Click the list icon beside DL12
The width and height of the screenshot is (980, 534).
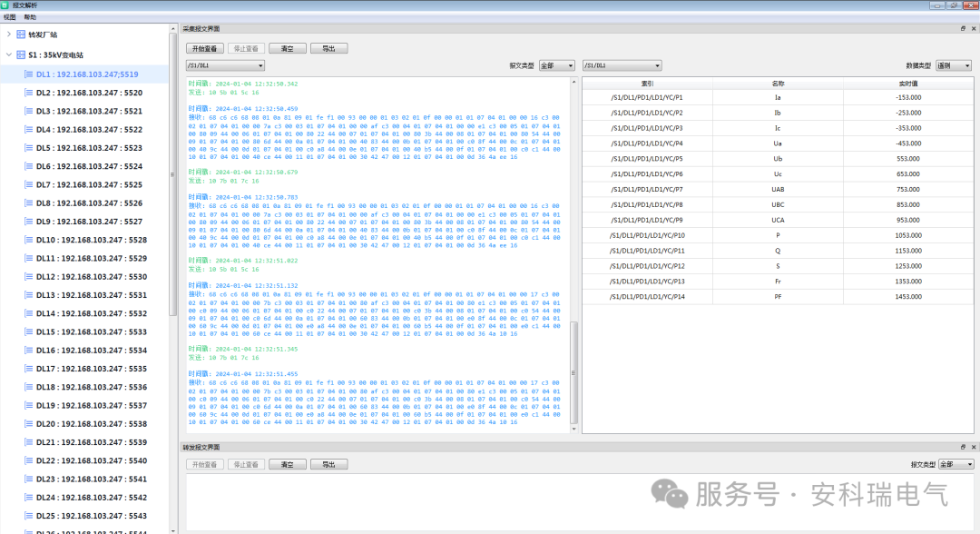[x=28, y=277]
